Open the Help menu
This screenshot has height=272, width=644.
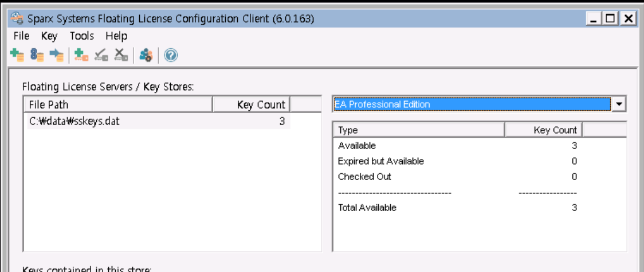coord(116,36)
